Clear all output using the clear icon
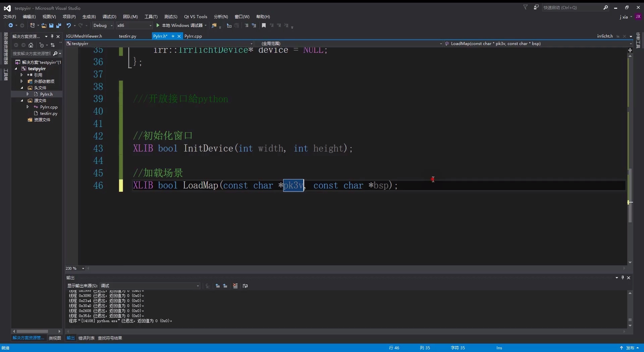Image resolution: width=644 pixels, height=352 pixels. [235, 286]
